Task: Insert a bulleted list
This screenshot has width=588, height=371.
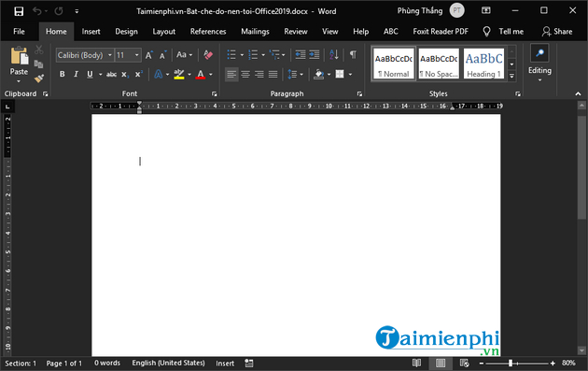Action: click(x=231, y=55)
